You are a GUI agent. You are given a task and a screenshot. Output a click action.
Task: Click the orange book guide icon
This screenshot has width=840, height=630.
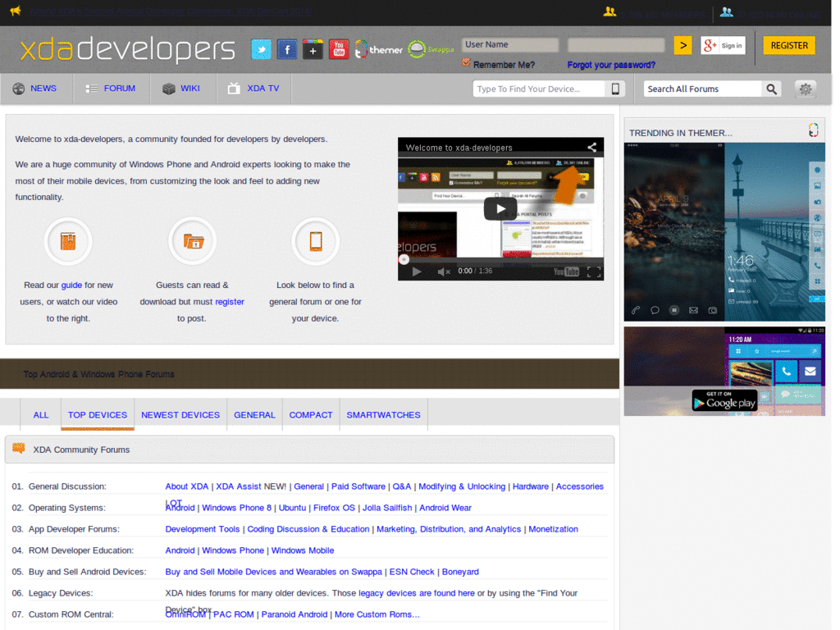[68, 241]
